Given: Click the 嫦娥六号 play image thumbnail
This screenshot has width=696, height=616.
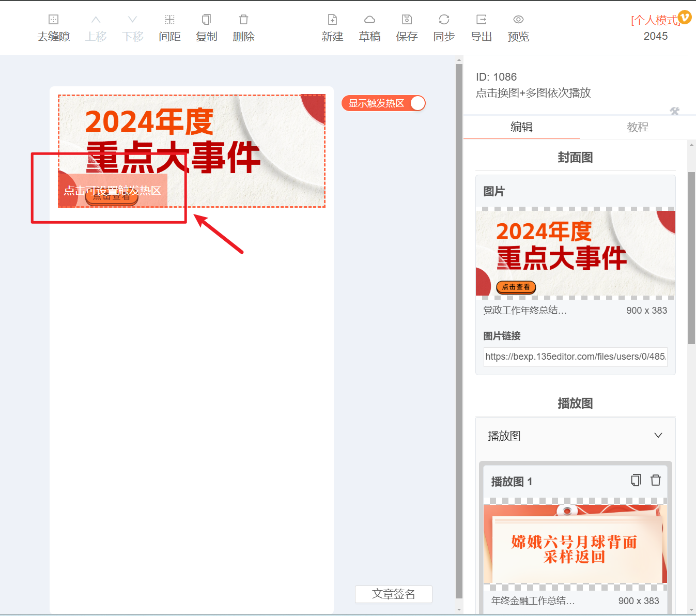Looking at the screenshot, I should (575, 544).
